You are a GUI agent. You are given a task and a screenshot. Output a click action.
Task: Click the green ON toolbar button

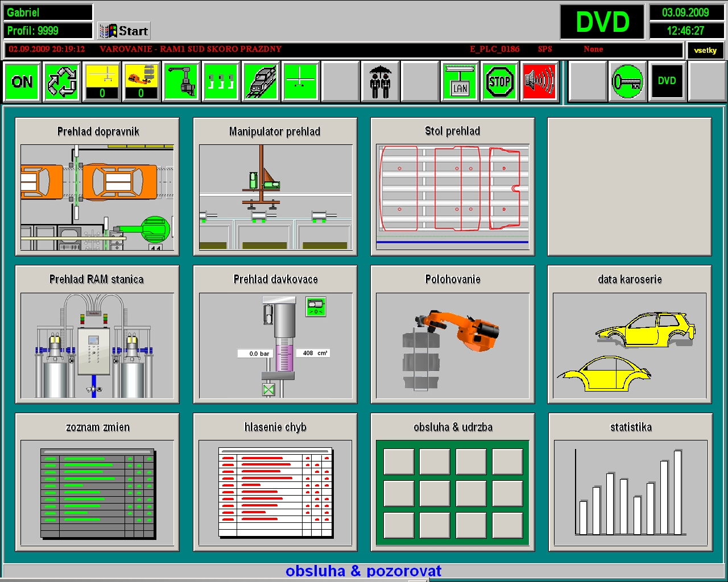coord(22,82)
